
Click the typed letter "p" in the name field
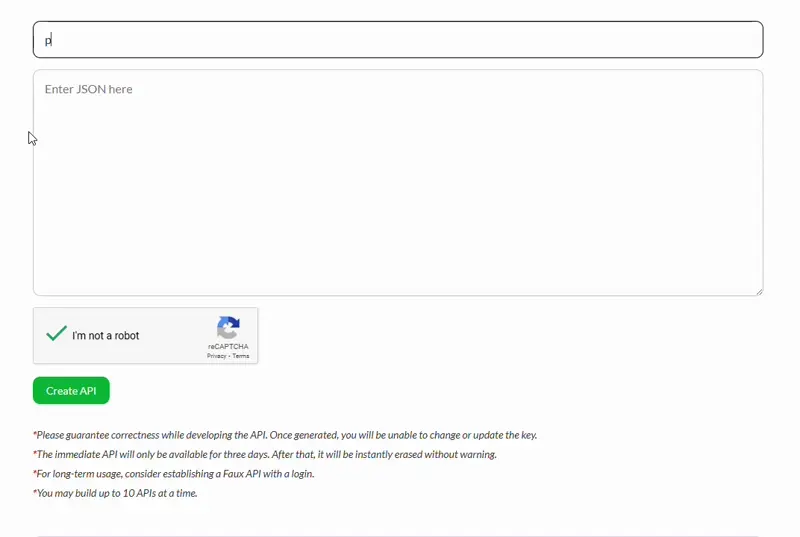click(47, 41)
